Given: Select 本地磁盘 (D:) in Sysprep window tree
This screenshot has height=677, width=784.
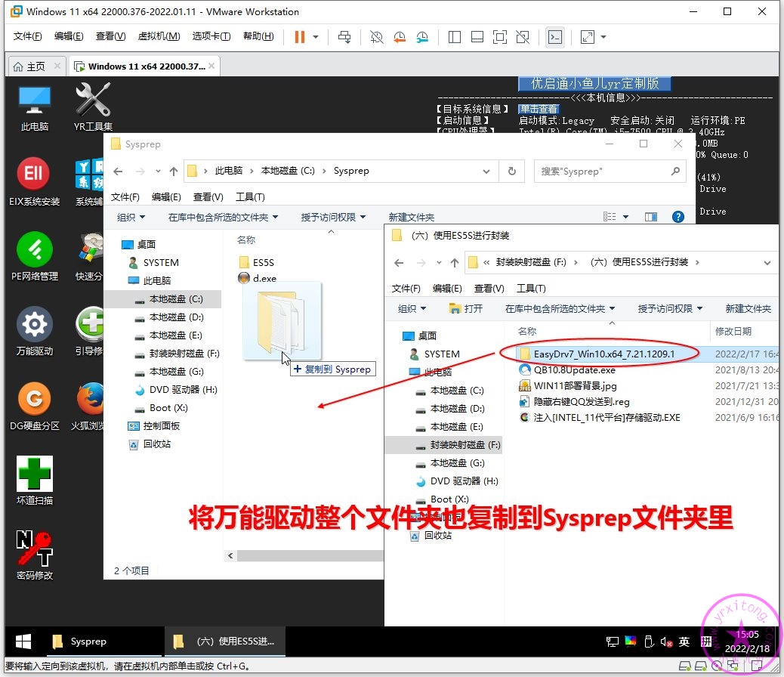Looking at the screenshot, I should (176, 317).
